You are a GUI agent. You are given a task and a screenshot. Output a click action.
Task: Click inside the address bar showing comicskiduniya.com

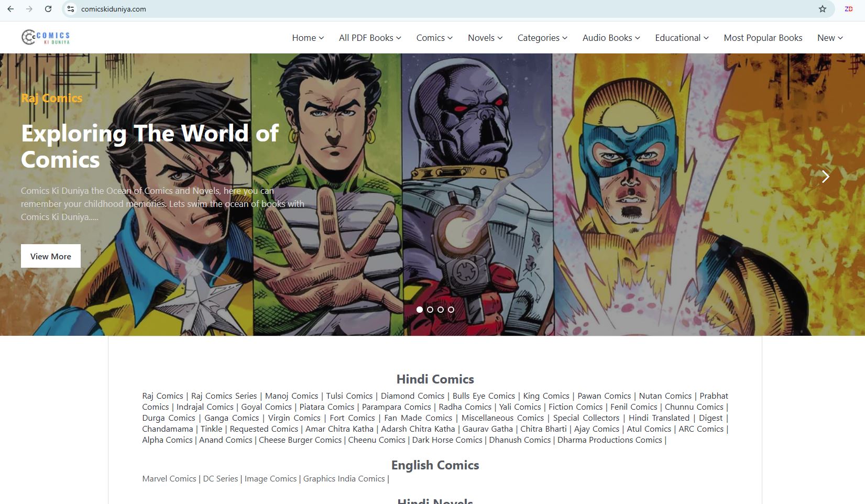coord(114,9)
